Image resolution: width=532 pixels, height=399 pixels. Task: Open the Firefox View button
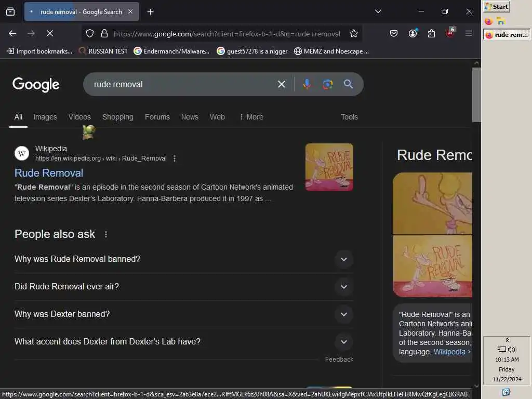pos(10,11)
